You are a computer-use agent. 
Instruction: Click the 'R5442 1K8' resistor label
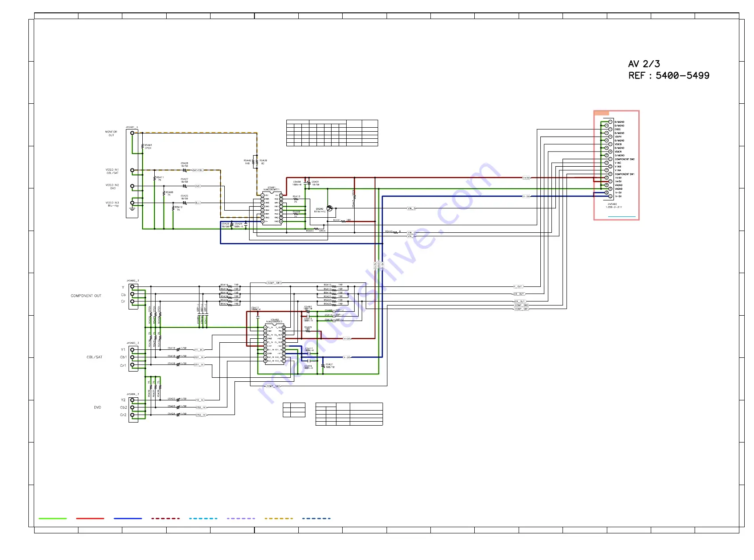[247, 162]
